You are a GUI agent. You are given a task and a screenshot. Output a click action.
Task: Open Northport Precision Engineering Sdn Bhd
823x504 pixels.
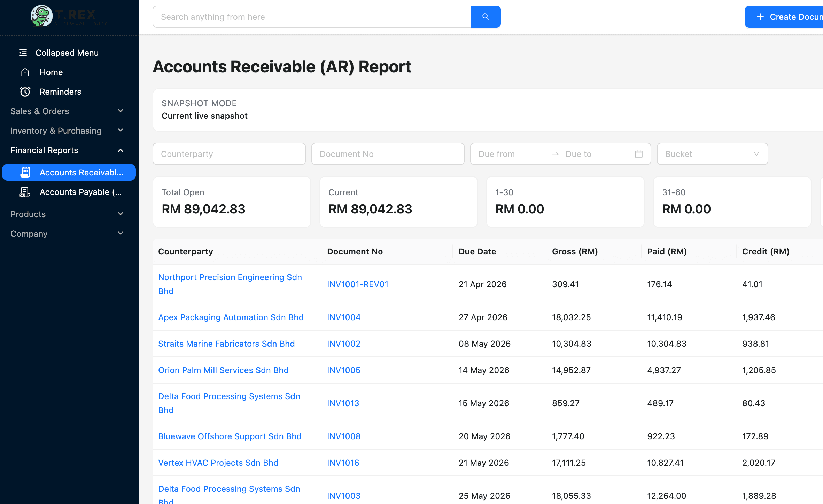point(230,284)
